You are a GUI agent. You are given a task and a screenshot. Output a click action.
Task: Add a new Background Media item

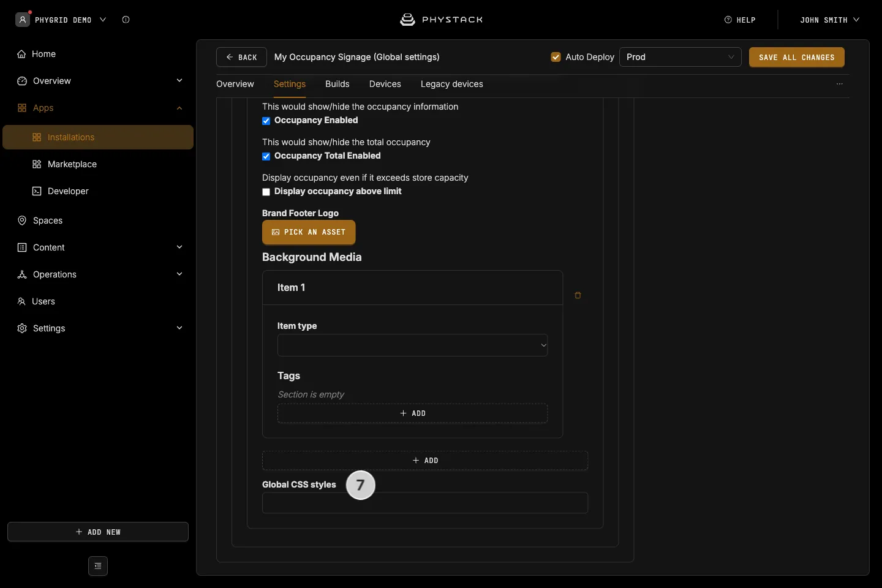click(x=425, y=461)
